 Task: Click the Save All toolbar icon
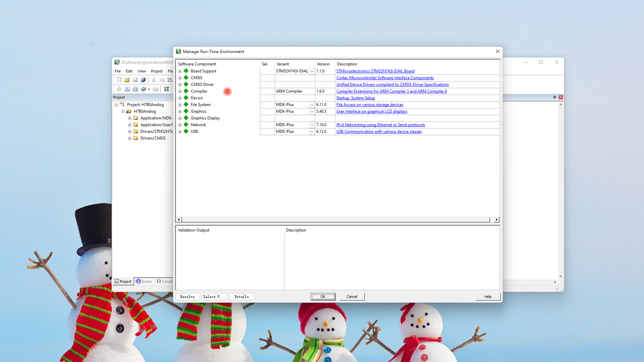143,80
